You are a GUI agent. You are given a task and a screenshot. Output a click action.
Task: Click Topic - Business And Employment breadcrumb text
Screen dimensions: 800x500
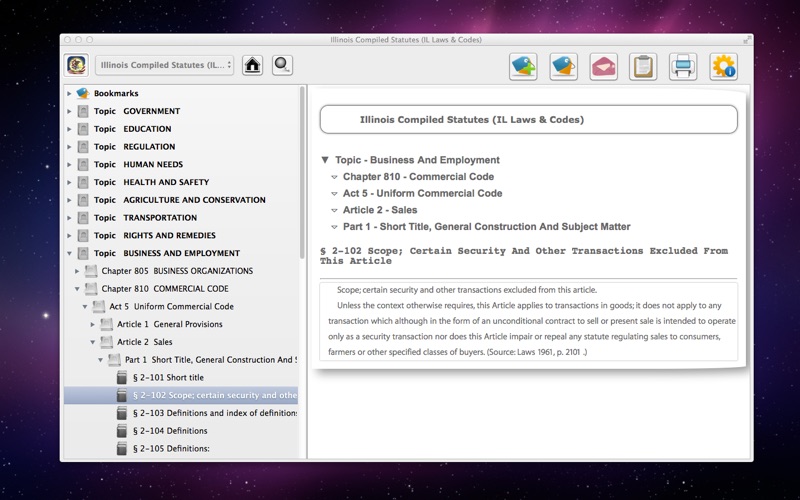[417, 160]
